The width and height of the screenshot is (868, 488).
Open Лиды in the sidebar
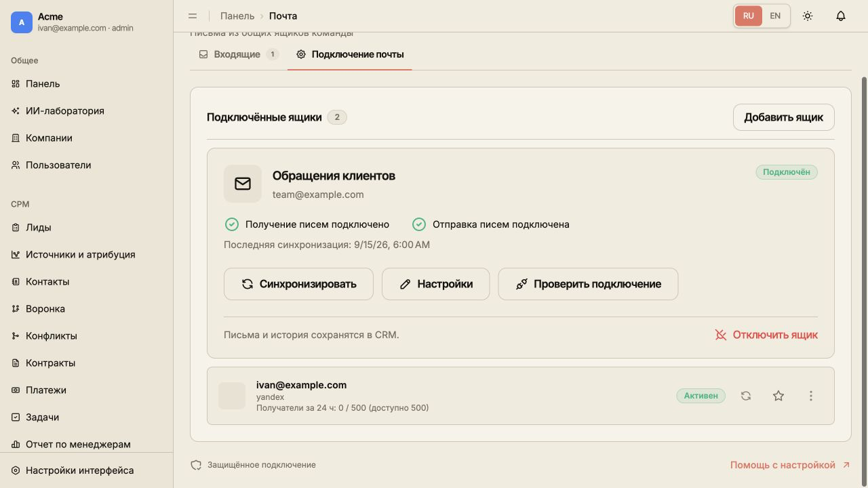[x=87, y=227]
